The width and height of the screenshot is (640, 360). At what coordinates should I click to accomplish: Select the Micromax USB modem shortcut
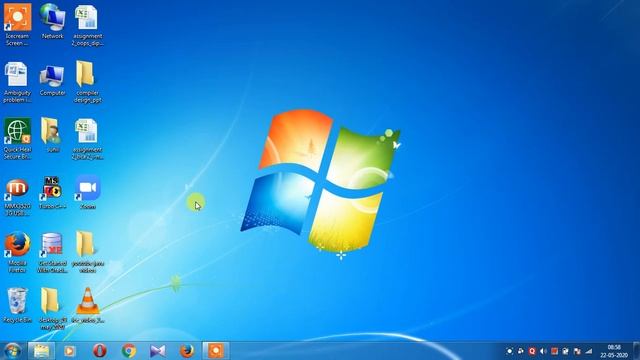tap(17, 196)
